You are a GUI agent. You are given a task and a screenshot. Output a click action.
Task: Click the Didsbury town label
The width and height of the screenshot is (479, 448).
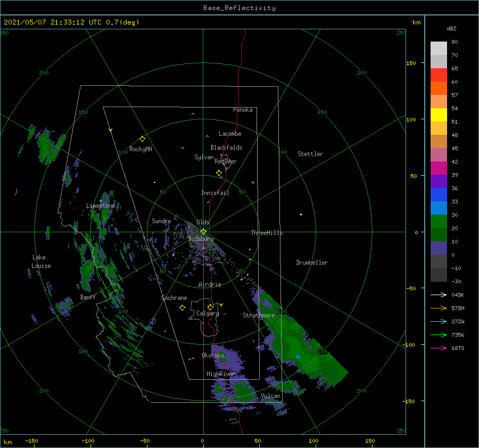201,239
